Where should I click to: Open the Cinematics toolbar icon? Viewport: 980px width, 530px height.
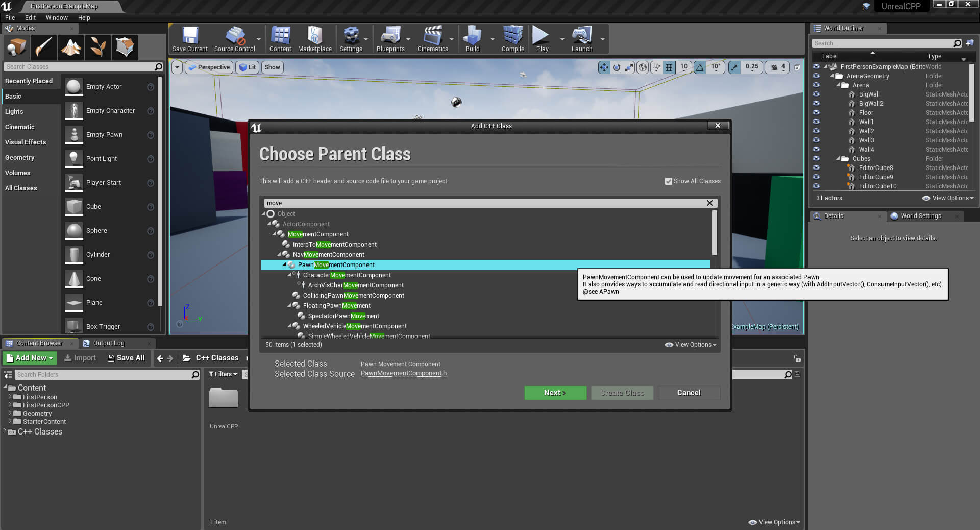tap(433, 36)
